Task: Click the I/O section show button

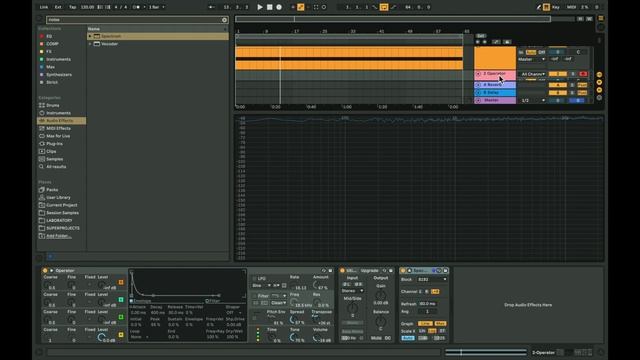Action: (x=599, y=75)
